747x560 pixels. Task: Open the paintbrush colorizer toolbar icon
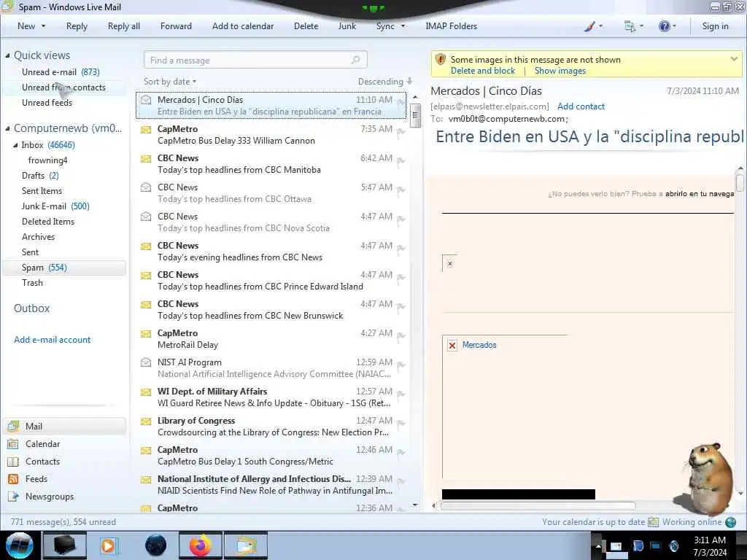589,26
